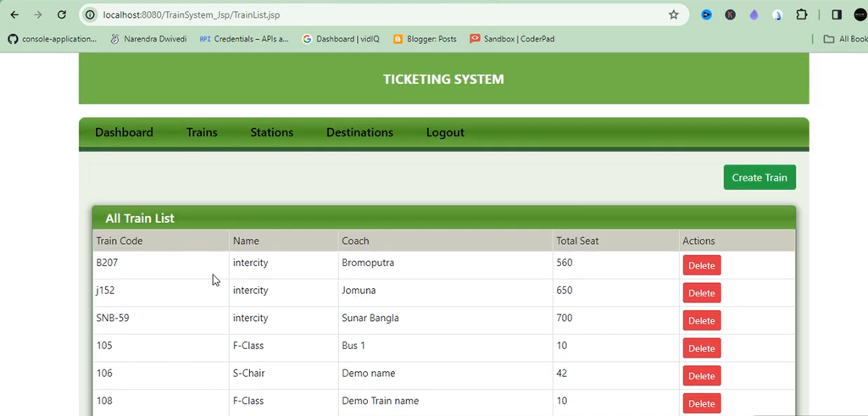This screenshot has height=416, width=868.
Task: Click the All Train List panel heading
Action: click(140, 218)
